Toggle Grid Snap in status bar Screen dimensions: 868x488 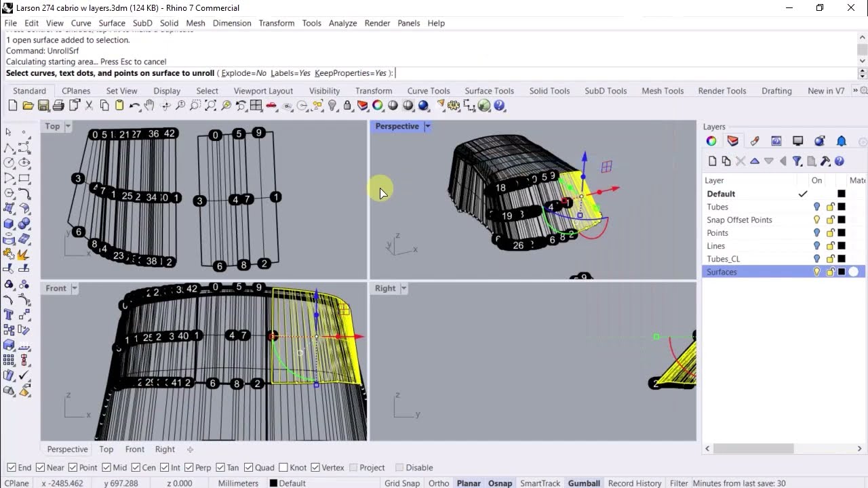pyautogui.click(x=402, y=483)
